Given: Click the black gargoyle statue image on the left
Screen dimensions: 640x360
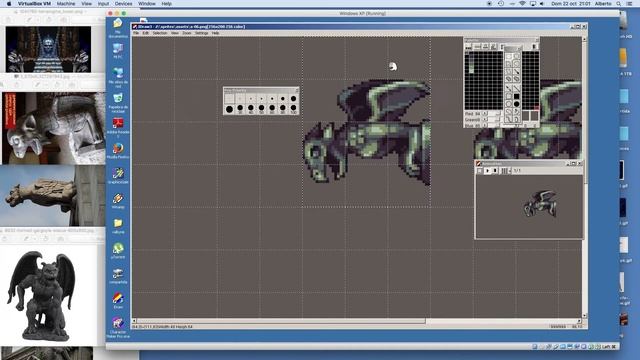Looking at the screenshot, I should coord(41,296).
